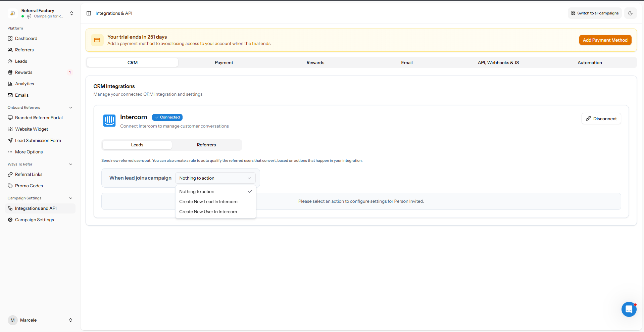The image size is (644, 332).
Task: Click the Referral Factory logo icon
Action: tap(13, 13)
